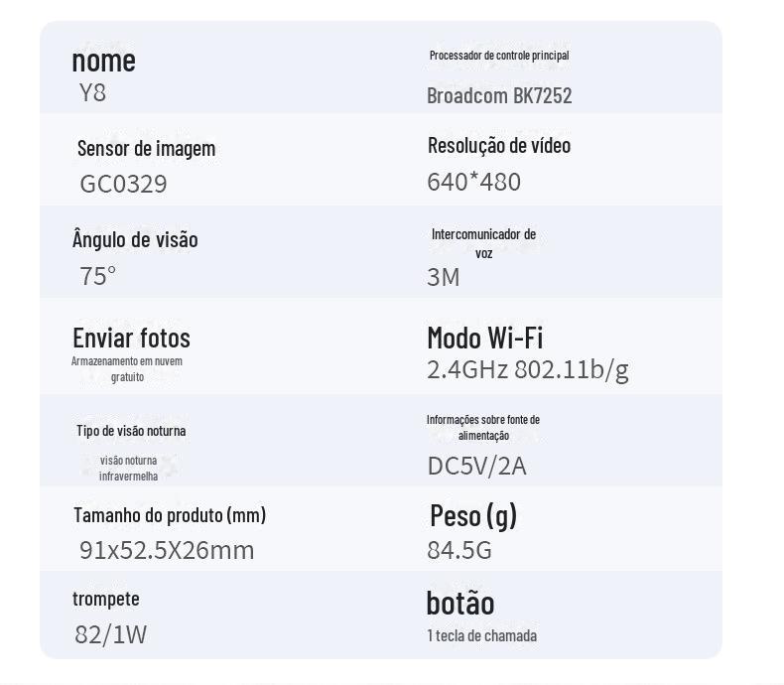Image resolution: width=784 pixels, height=685 pixels.
Task: Click the 'Processador de controle principal' label
Action: click(x=499, y=55)
